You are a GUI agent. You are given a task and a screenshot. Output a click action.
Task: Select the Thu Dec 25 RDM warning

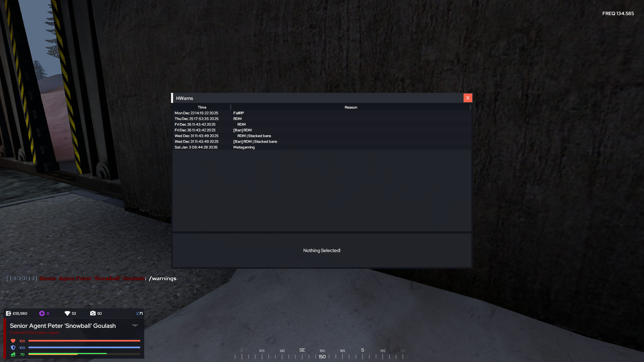point(237,119)
